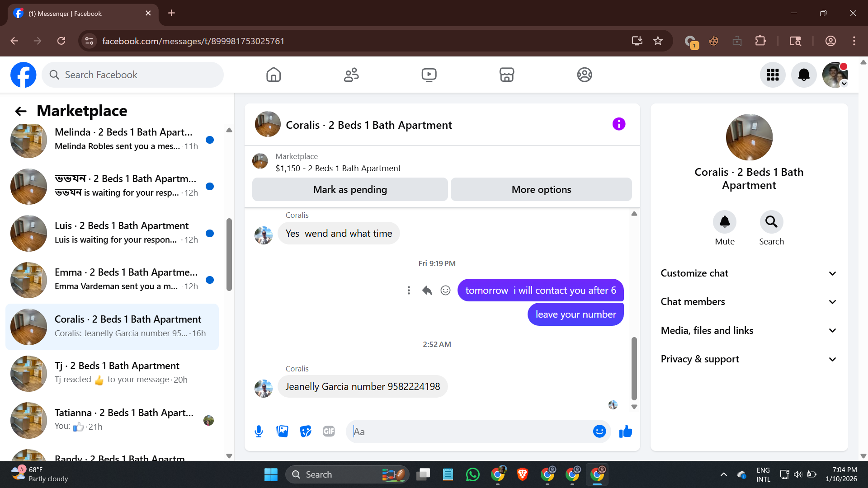Screen dimensions: 868x488
Task: Click reply arrow on tomorrow message
Action: pos(427,291)
